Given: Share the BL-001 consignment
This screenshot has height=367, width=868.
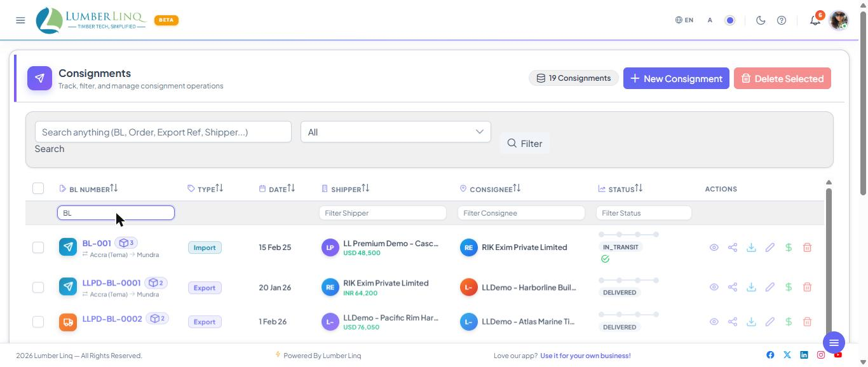Looking at the screenshot, I should [733, 247].
